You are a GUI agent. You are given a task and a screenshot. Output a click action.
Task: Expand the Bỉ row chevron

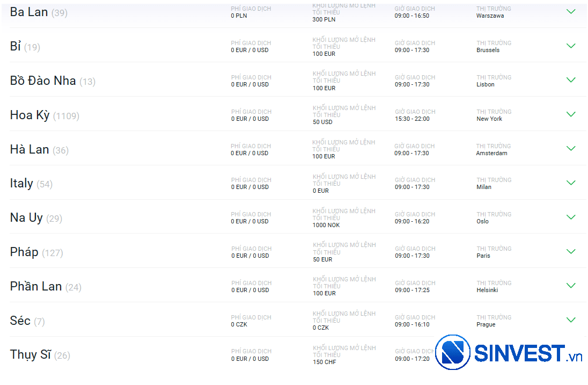click(571, 46)
